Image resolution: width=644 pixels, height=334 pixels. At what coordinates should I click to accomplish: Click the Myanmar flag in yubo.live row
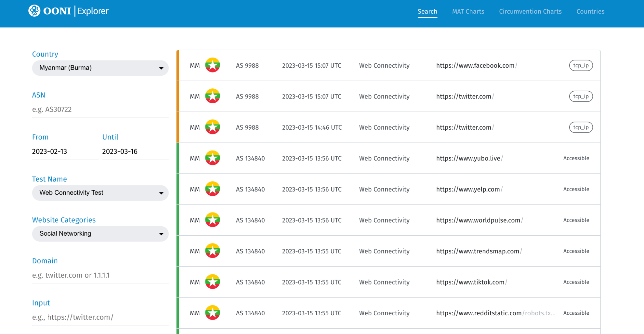point(213,158)
